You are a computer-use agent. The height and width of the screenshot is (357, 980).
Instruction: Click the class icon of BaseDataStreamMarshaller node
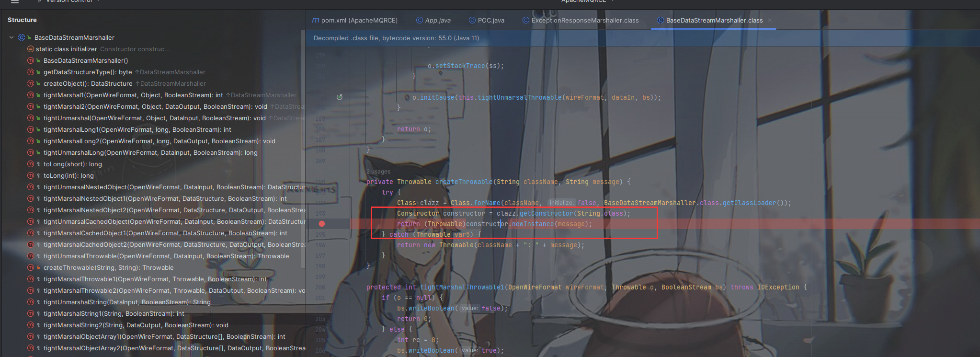(22, 37)
